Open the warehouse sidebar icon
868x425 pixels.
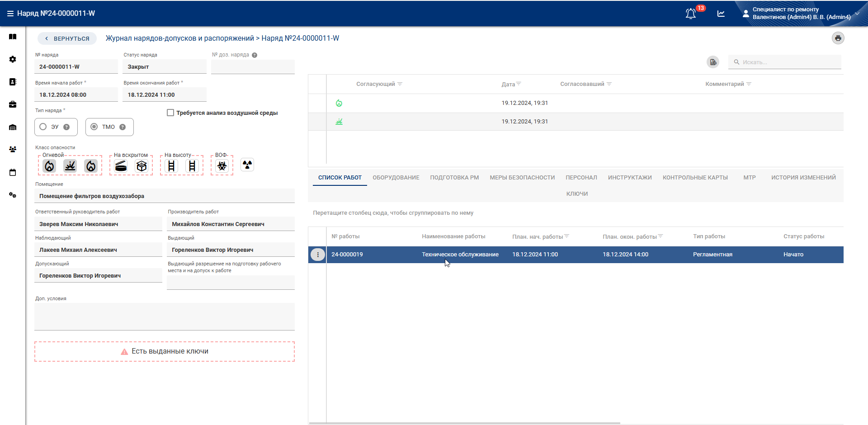[x=13, y=127]
